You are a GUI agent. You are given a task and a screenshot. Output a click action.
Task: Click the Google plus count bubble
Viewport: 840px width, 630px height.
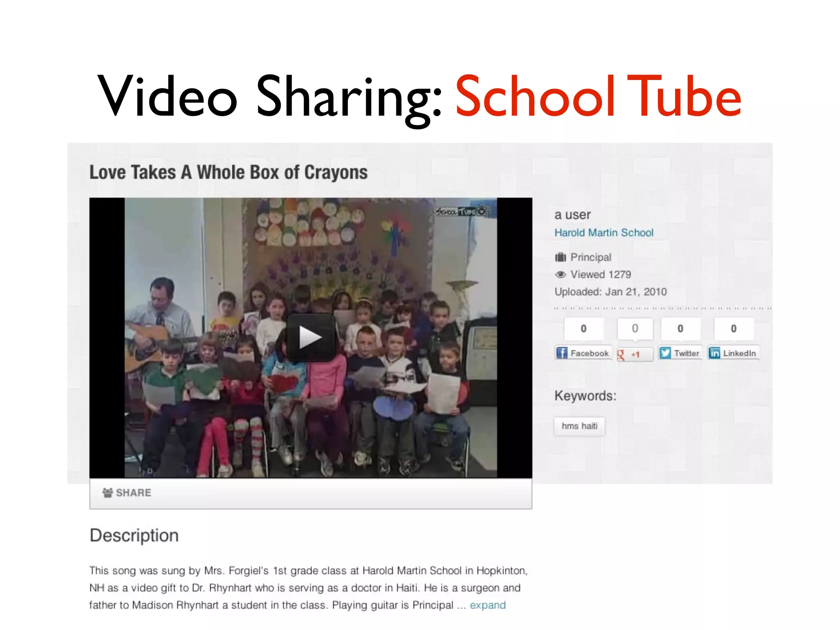click(x=635, y=329)
